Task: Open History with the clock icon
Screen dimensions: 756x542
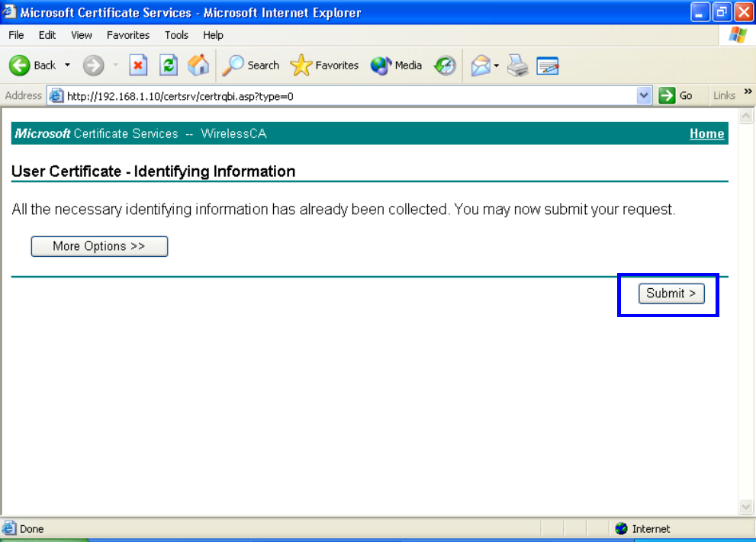Action: (x=445, y=65)
